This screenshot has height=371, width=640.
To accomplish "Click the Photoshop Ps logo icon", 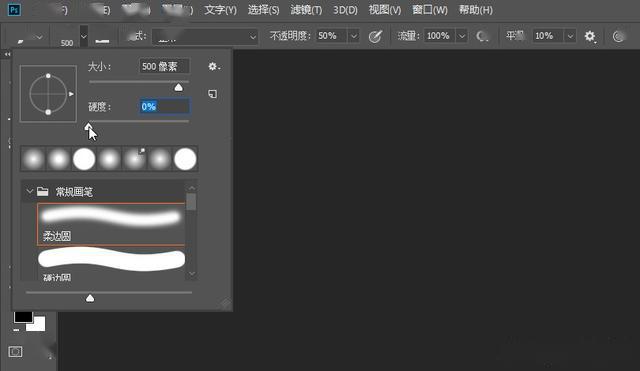I will coord(14,10).
